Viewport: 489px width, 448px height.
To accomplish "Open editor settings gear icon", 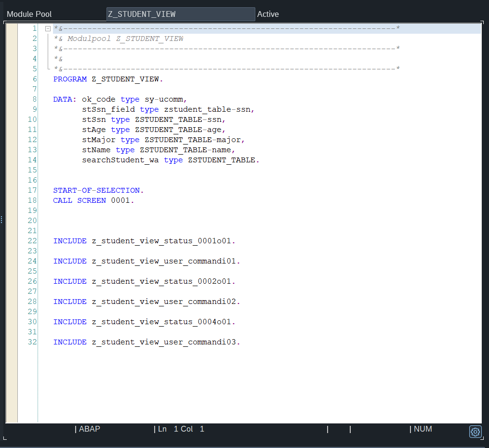I will (475, 432).
